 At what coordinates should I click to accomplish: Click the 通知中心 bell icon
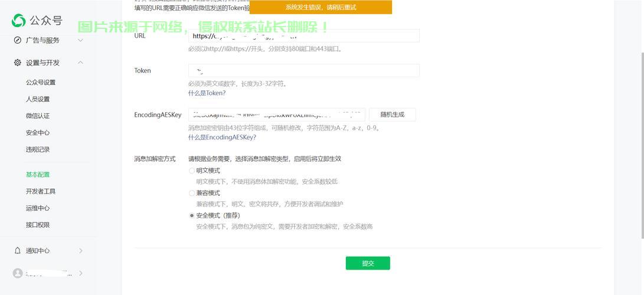[17, 251]
